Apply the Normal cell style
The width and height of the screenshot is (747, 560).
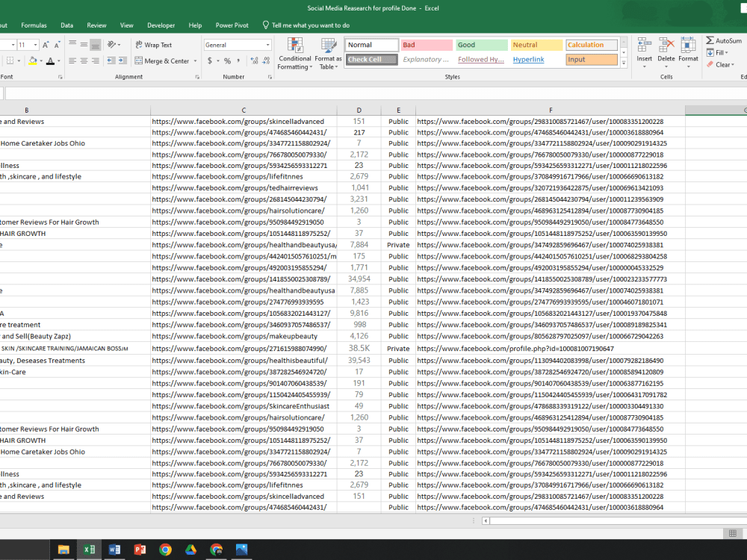click(x=371, y=45)
